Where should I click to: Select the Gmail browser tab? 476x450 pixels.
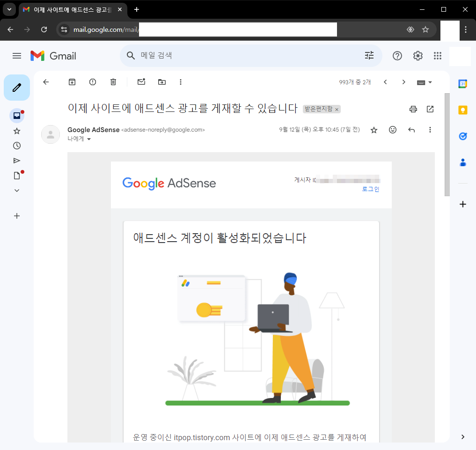click(73, 10)
